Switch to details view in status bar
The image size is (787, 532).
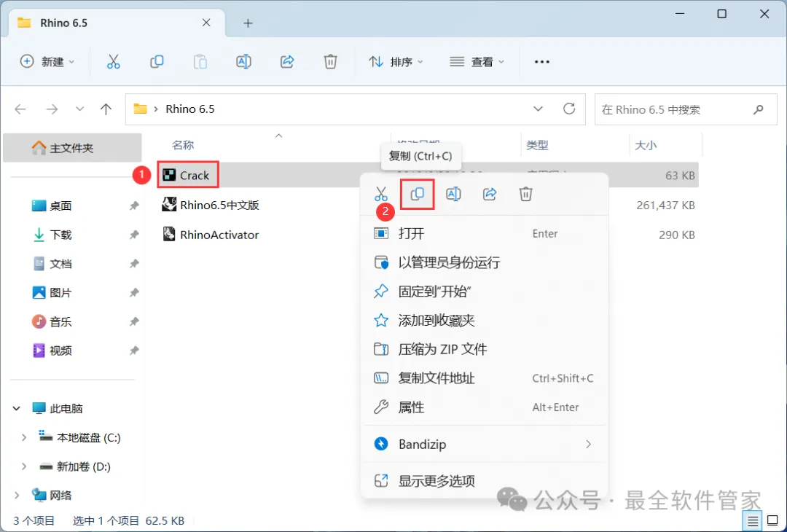(752, 521)
